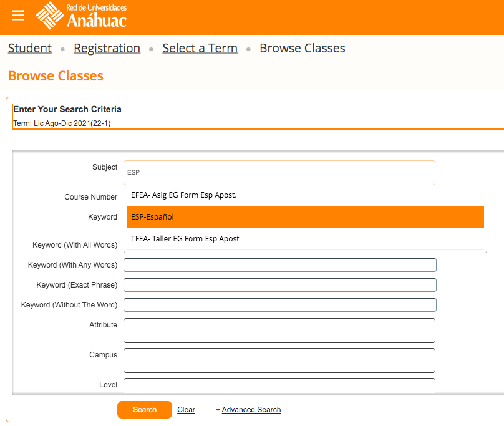The image size is (504, 426).
Task: Click the Keyword (Exact Phrase) input
Action: pos(279,285)
